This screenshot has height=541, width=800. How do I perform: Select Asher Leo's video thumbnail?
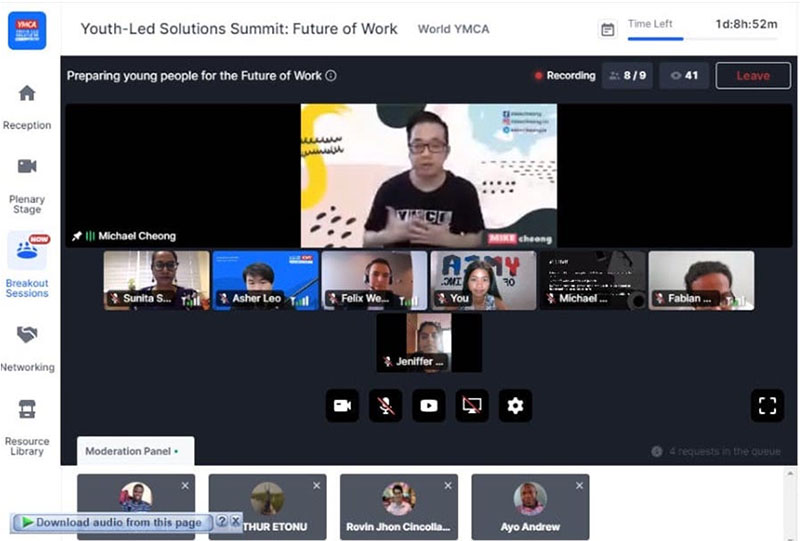pyautogui.click(x=266, y=280)
